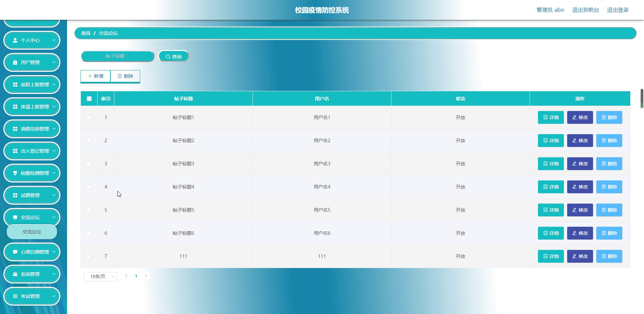Open the 心理自测管理 sidebar menu
644x314 pixels.
tap(32, 252)
